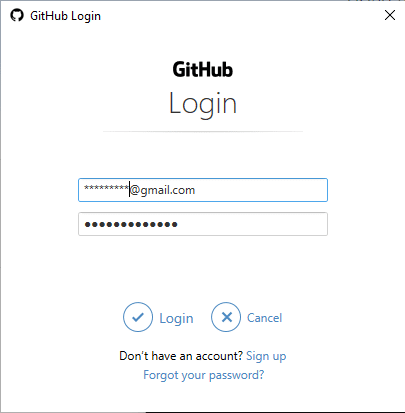
Task: Click the password dots in password field
Action: click(131, 224)
